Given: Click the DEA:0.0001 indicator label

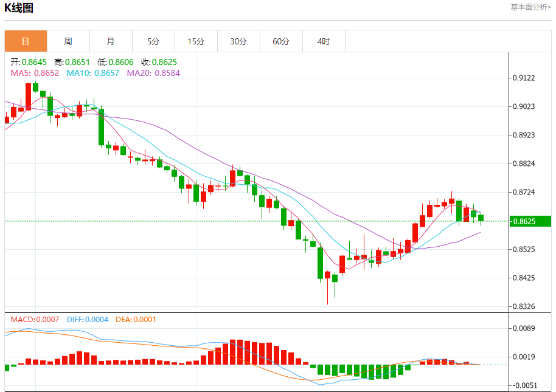Looking at the screenshot, I should [x=136, y=320].
